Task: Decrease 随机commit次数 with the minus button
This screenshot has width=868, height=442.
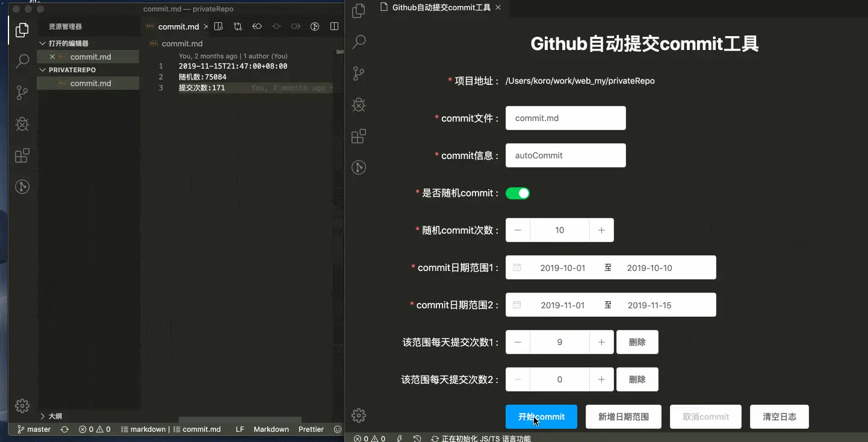Action: 518,230
